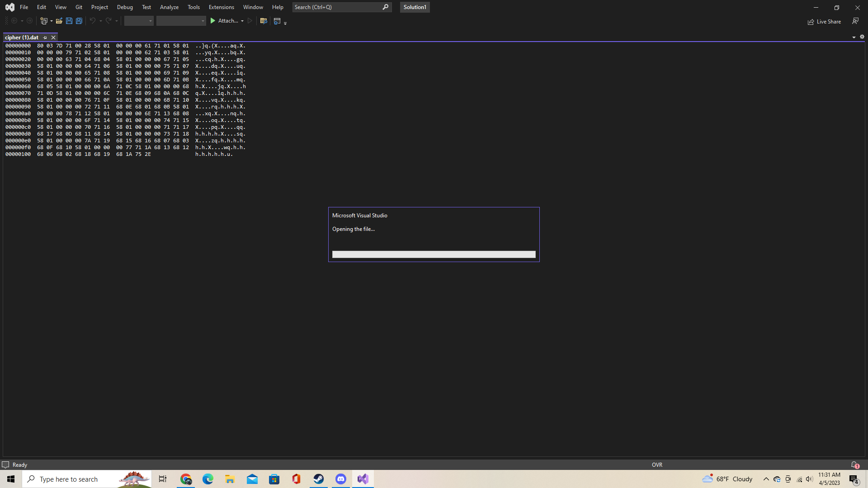Click the window settings gear icon
Screen dimensions: 868x488
[862, 37]
